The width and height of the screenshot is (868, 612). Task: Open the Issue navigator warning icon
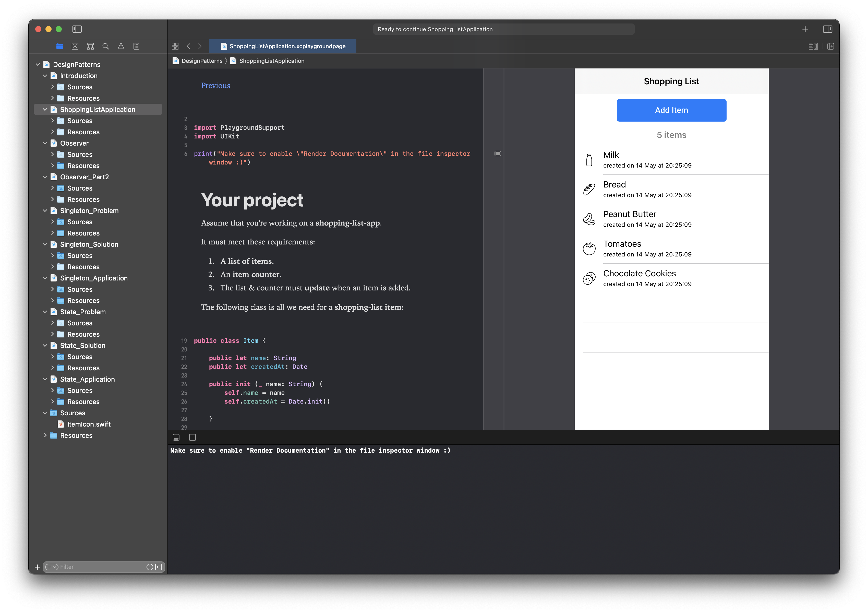click(x=121, y=46)
